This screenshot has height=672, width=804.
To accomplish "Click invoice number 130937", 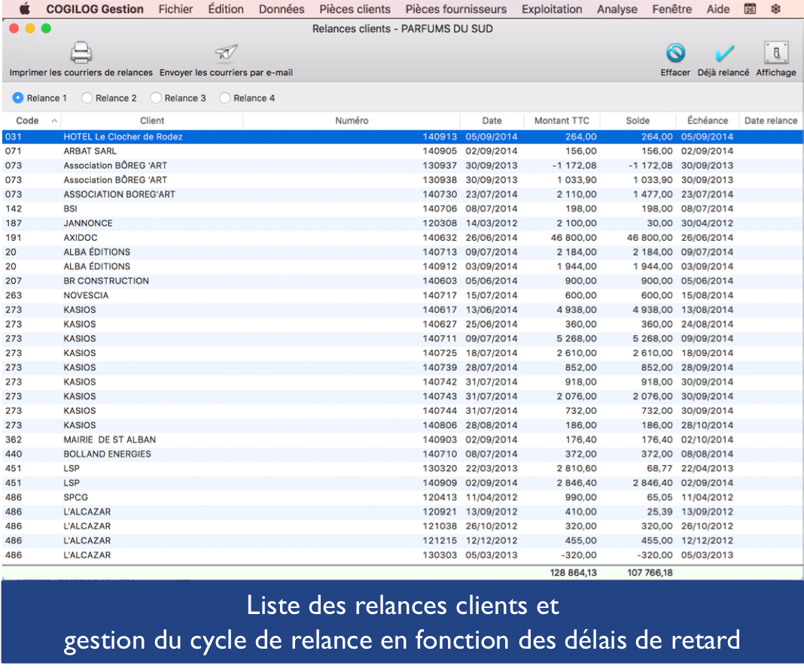I will tap(440, 166).
